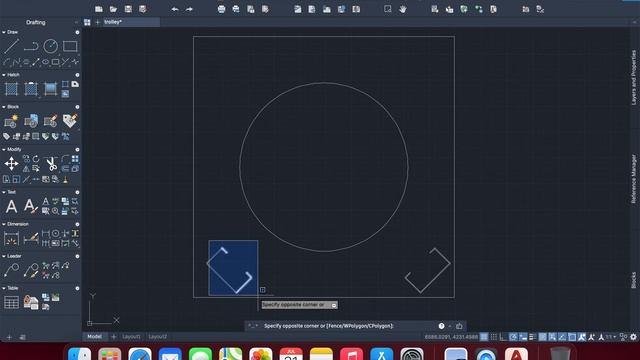Collapse the Draw panel section

(x=4, y=32)
